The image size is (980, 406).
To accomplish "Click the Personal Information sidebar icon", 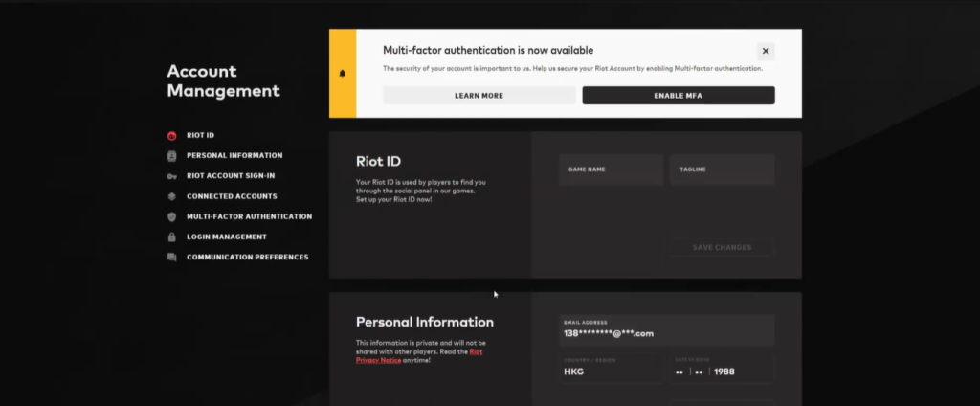I will 171,156.
